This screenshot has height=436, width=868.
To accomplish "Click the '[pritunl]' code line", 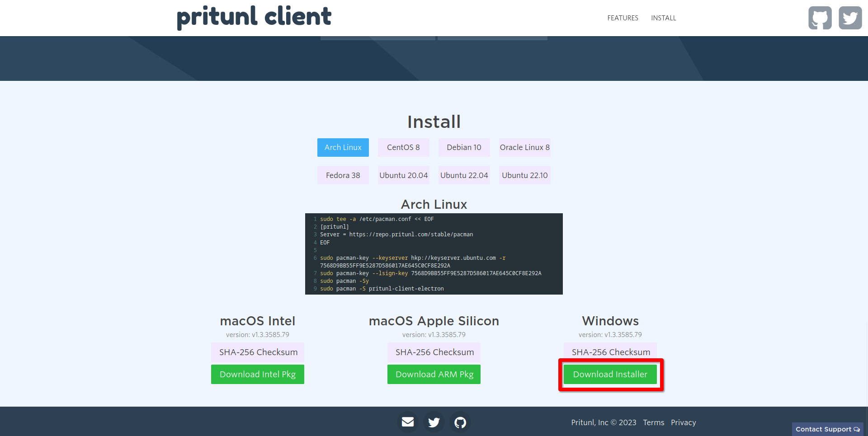I will click(x=335, y=227).
